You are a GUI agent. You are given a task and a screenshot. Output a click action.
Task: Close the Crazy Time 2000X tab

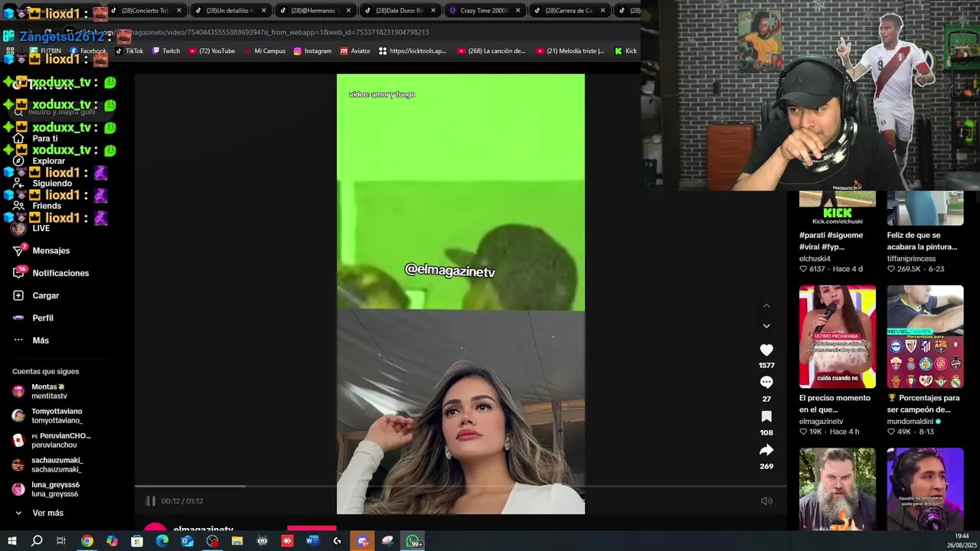coord(518,11)
